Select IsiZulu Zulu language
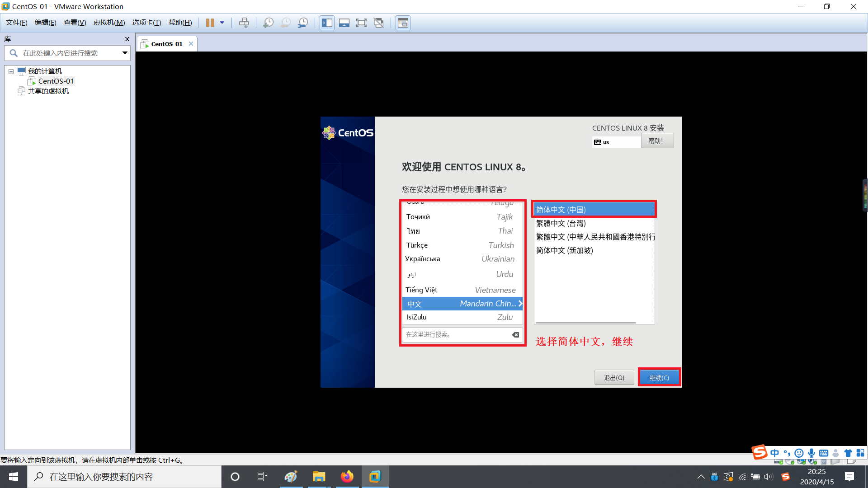The height and width of the screenshot is (488, 868). coord(462,317)
